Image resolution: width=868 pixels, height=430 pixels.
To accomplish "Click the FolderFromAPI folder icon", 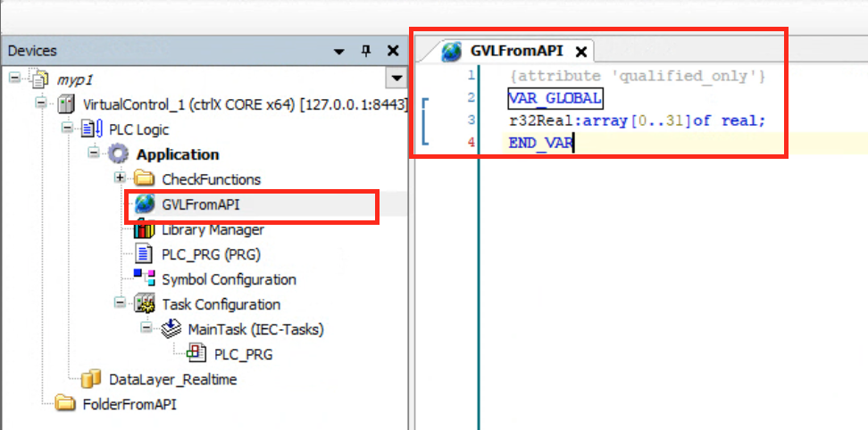I will [66, 403].
